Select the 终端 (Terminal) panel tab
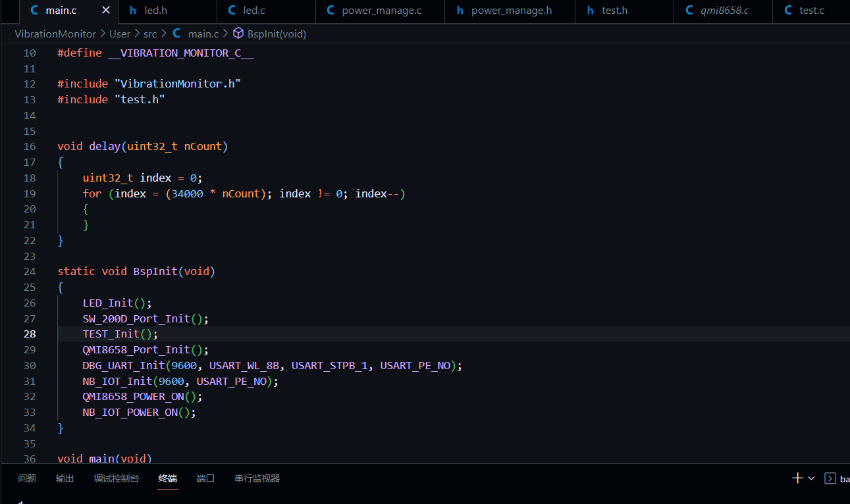The height and width of the screenshot is (504, 850). [x=168, y=478]
